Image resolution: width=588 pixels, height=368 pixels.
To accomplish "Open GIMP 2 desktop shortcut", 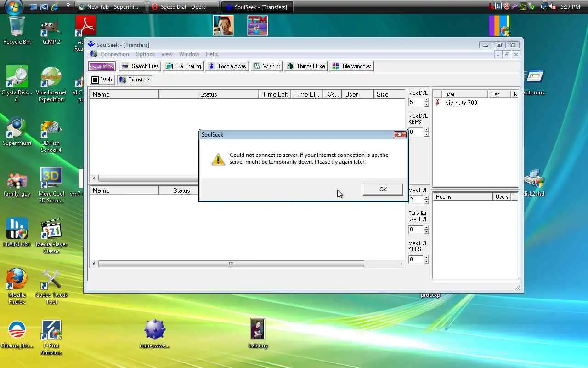I will click(x=51, y=30).
